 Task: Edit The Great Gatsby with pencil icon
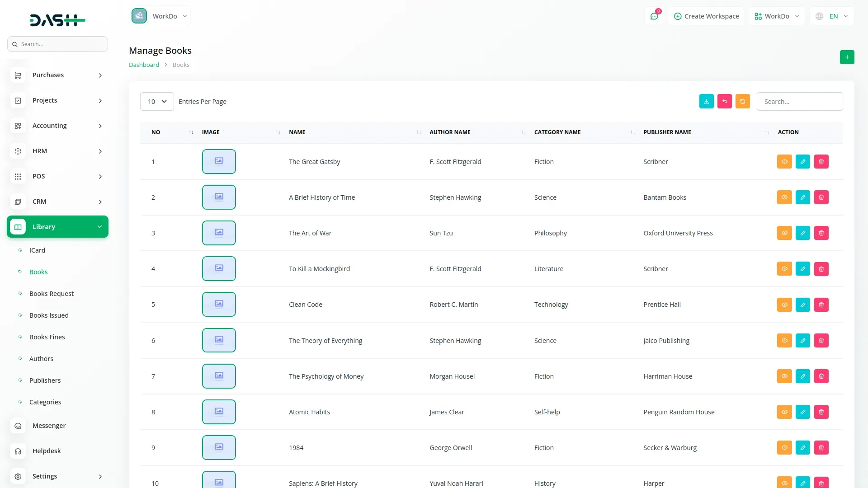pos(802,162)
